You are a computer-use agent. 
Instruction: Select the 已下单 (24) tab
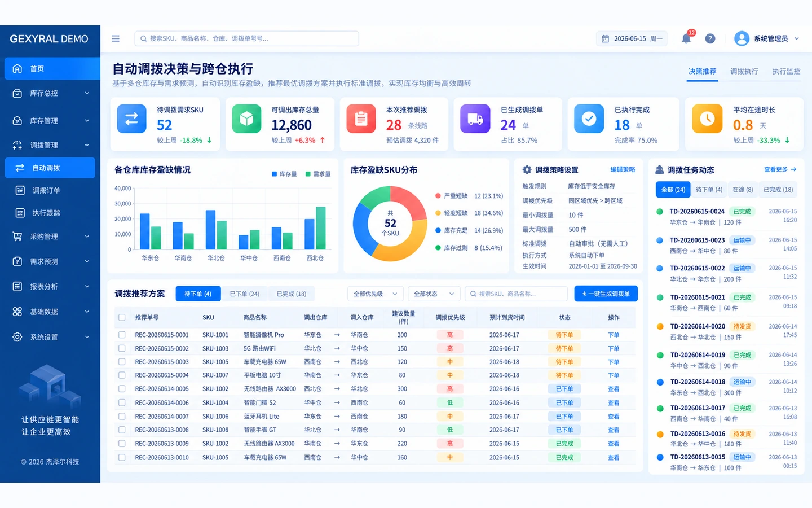point(245,294)
